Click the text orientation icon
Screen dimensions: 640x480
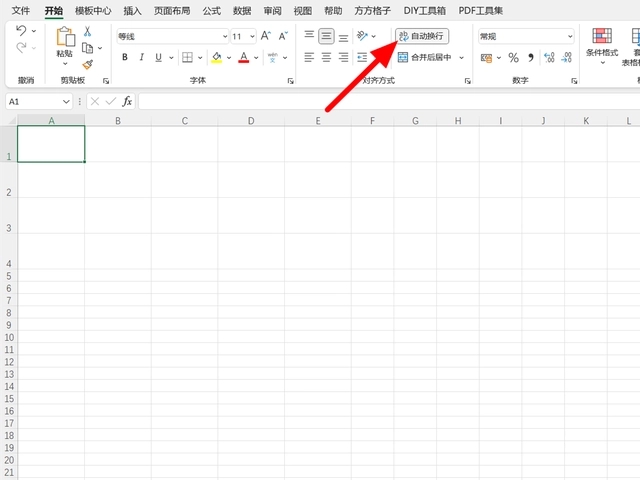(362, 36)
